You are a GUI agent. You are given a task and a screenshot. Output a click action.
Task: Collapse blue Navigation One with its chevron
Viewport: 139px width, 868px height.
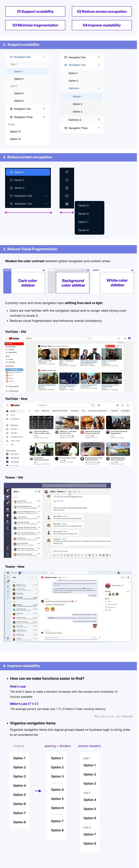[44, 57]
